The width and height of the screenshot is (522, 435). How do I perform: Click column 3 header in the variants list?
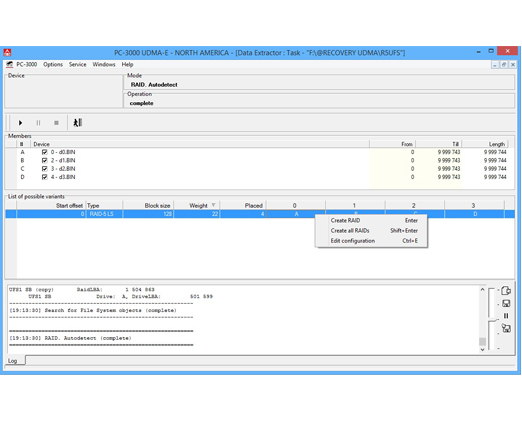[x=474, y=206]
